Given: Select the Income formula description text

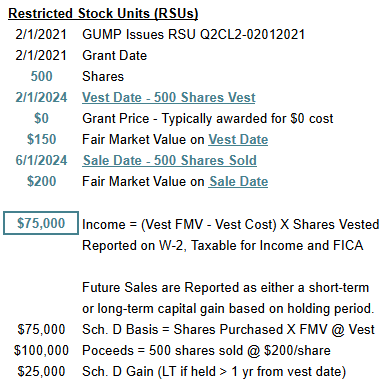Looking at the screenshot, I should [x=231, y=224].
